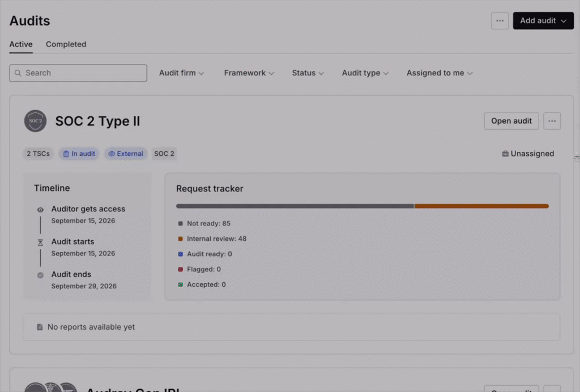Switch to the Completed tab
Image resolution: width=580 pixels, height=392 pixels.
point(66,44)
